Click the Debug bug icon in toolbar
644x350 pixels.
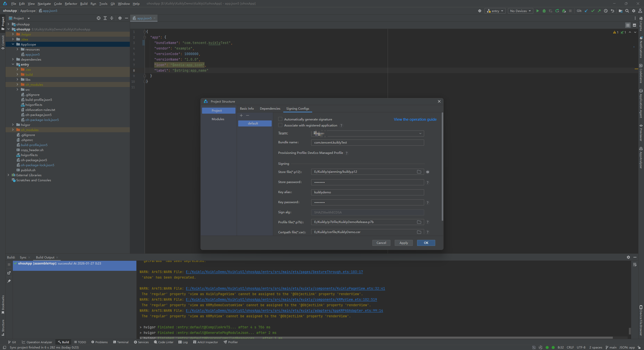[x=544, y=11]
